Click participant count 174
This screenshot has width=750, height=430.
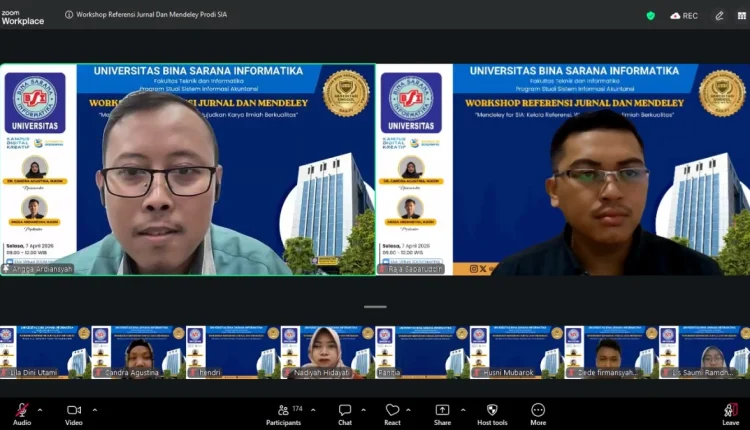coord(298,408)
